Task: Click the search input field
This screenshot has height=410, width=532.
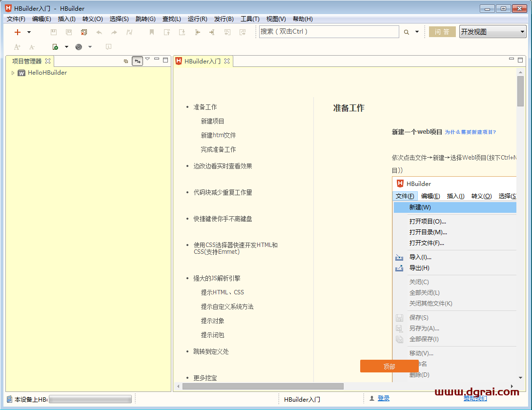Action: click(x=329, y=32)
